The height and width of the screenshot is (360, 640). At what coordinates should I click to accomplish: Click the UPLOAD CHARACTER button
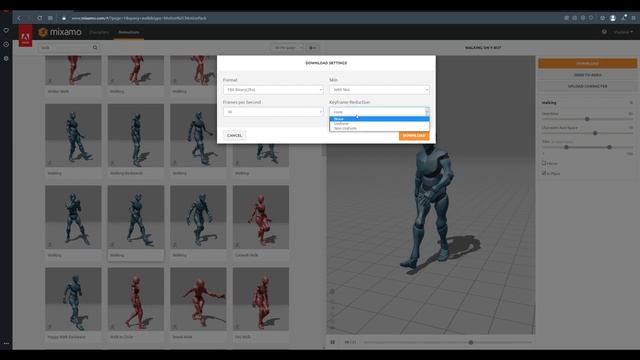coord(587,87)
